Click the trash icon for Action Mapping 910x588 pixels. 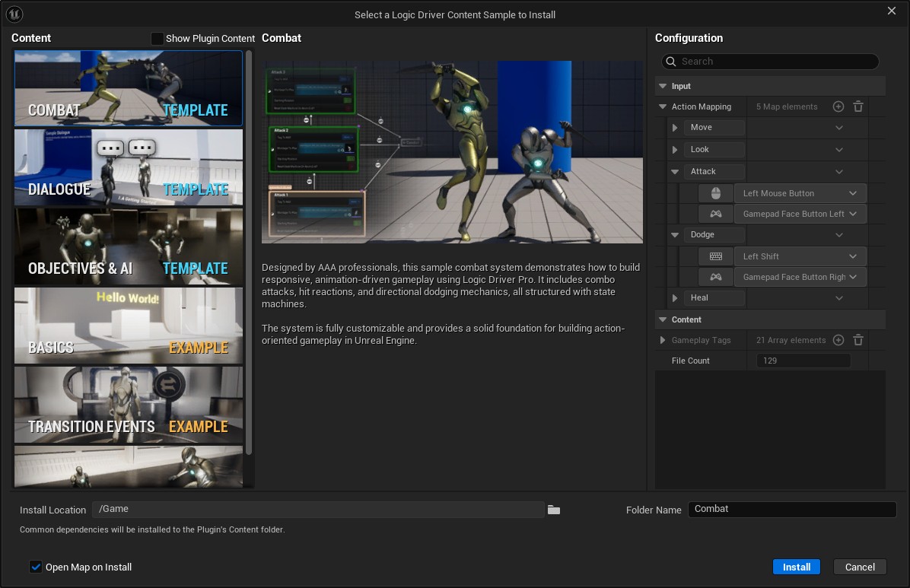tap(857, 106)
